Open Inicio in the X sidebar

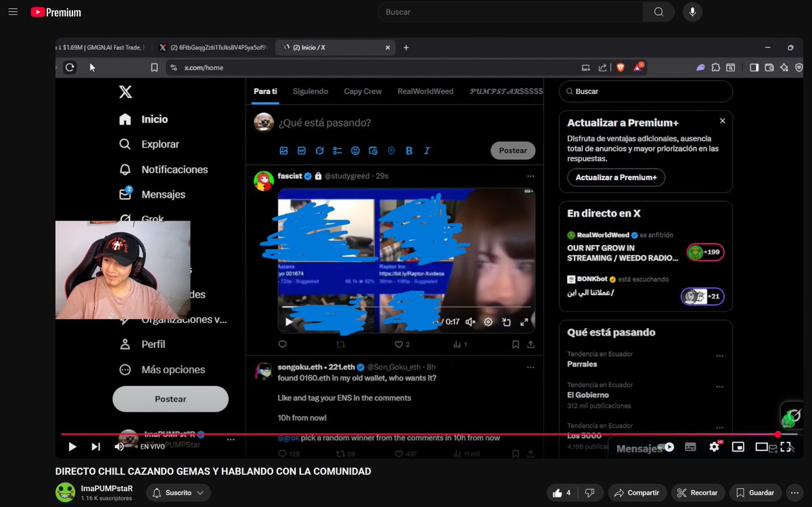tap(143, 119)
